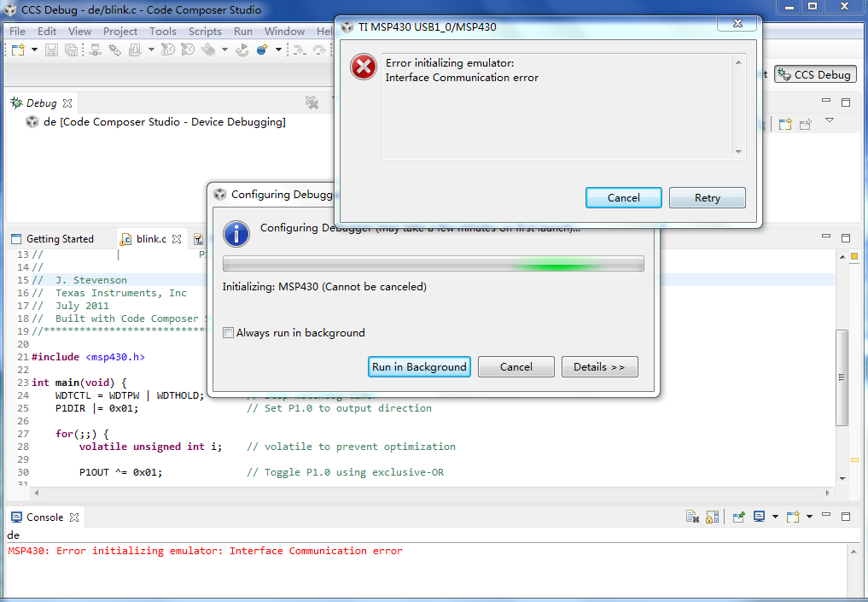
Task: Minimize the Console panel
Action: [826, 515]
